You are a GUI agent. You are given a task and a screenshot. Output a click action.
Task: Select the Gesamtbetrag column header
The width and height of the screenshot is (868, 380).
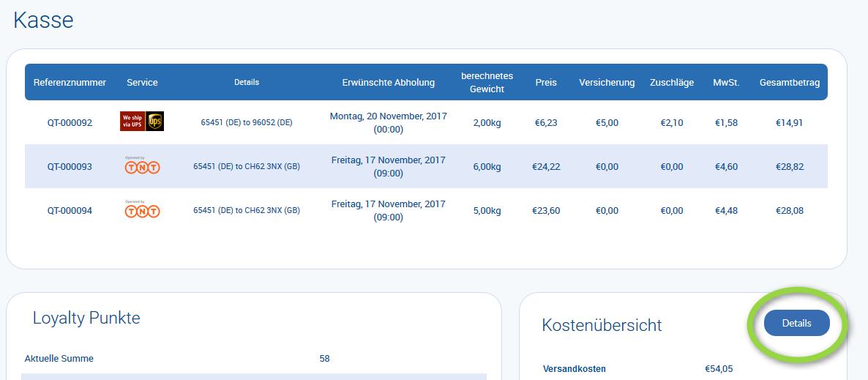click(x=790, y=83)
